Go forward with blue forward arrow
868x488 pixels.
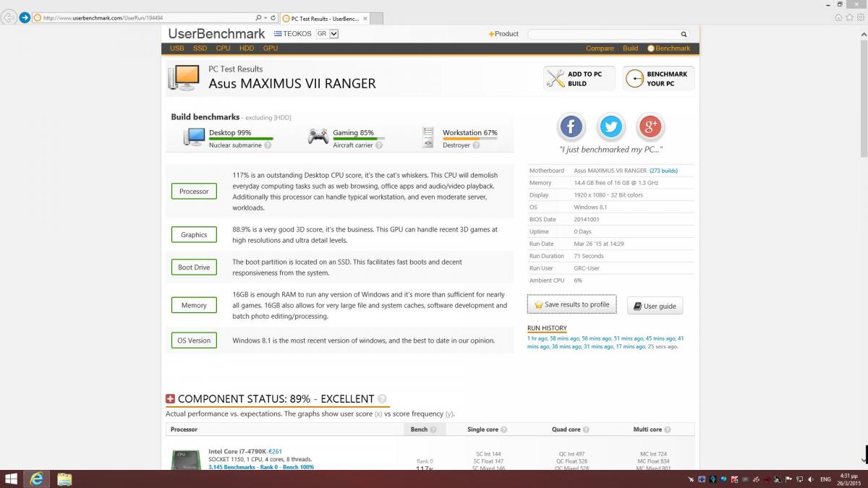click(25, 17)
